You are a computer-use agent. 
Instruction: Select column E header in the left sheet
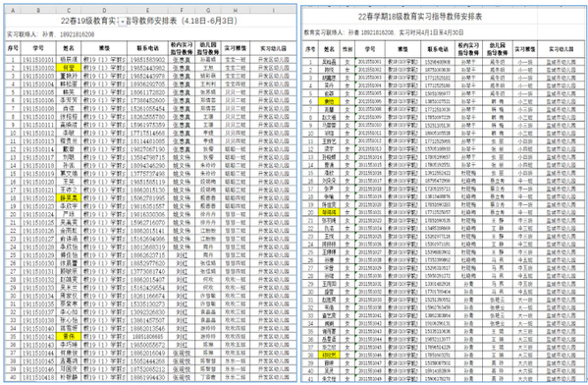click(x=148, y=11)
